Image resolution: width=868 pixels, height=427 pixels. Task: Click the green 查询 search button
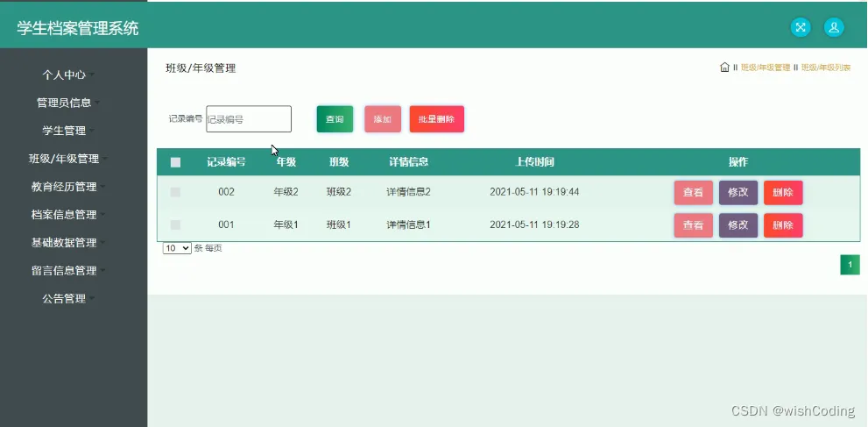[335, 119]
